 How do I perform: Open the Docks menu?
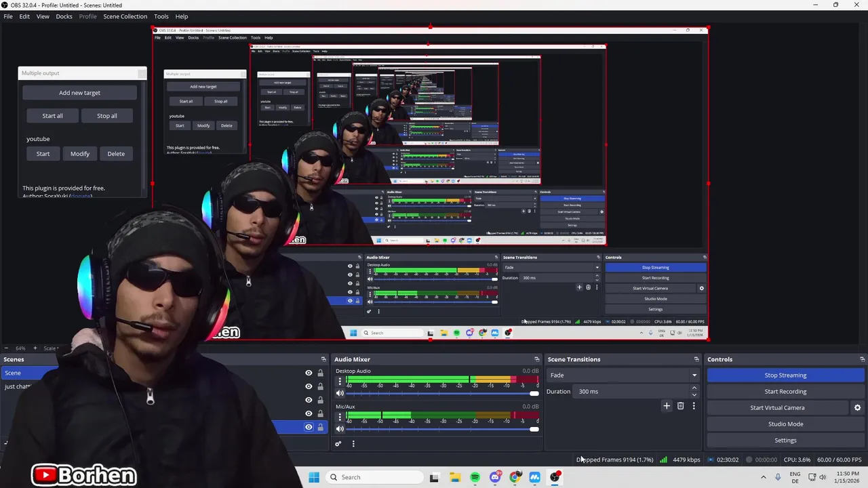64,16
